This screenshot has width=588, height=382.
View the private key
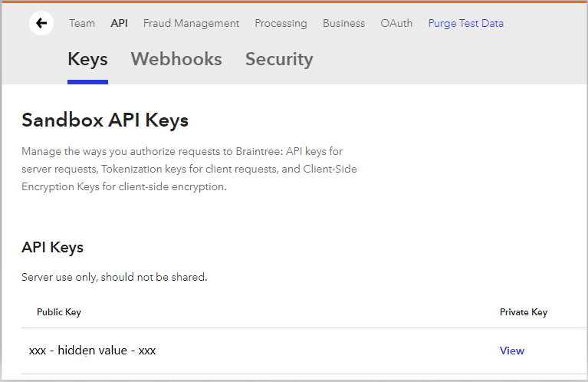(511, 351)
